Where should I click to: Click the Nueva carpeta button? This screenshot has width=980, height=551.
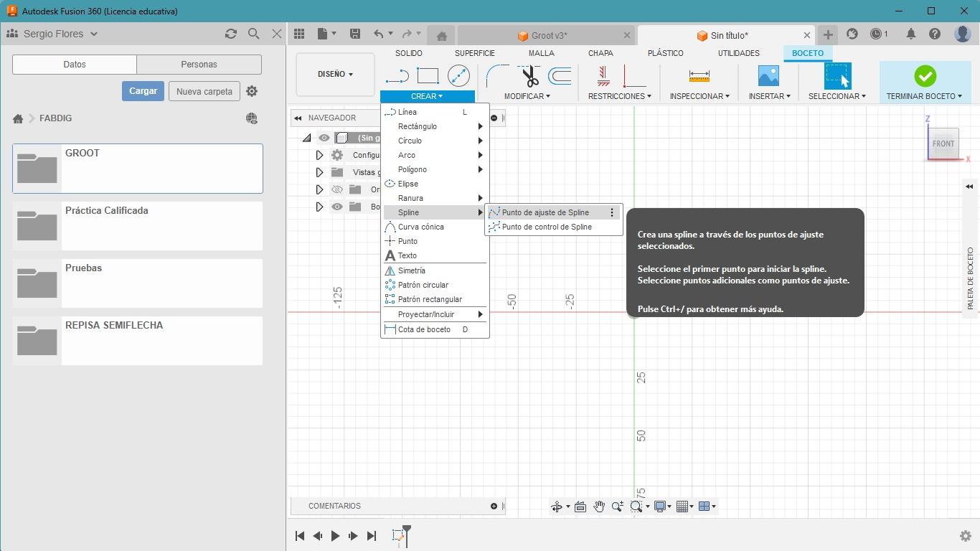pos(204,91)
